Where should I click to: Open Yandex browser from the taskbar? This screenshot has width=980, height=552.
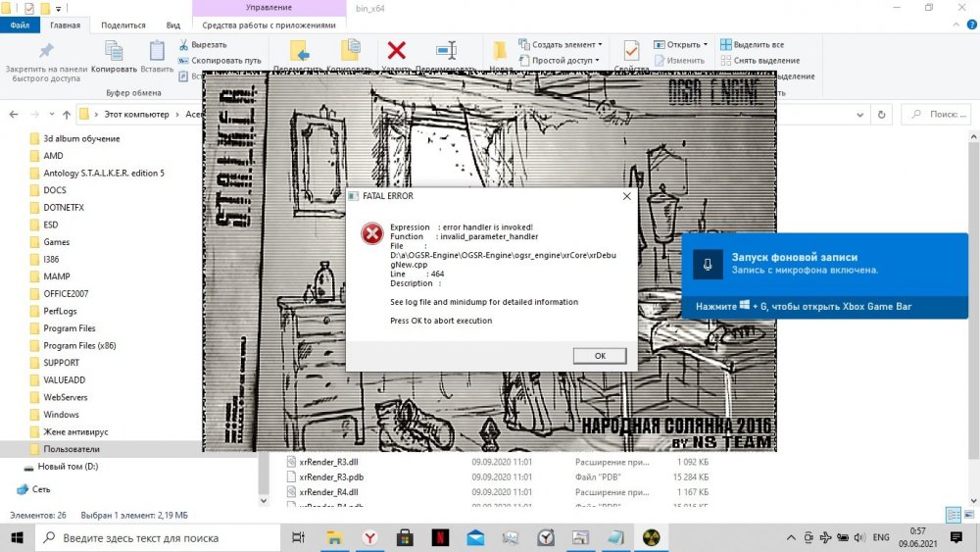[369, 537]
